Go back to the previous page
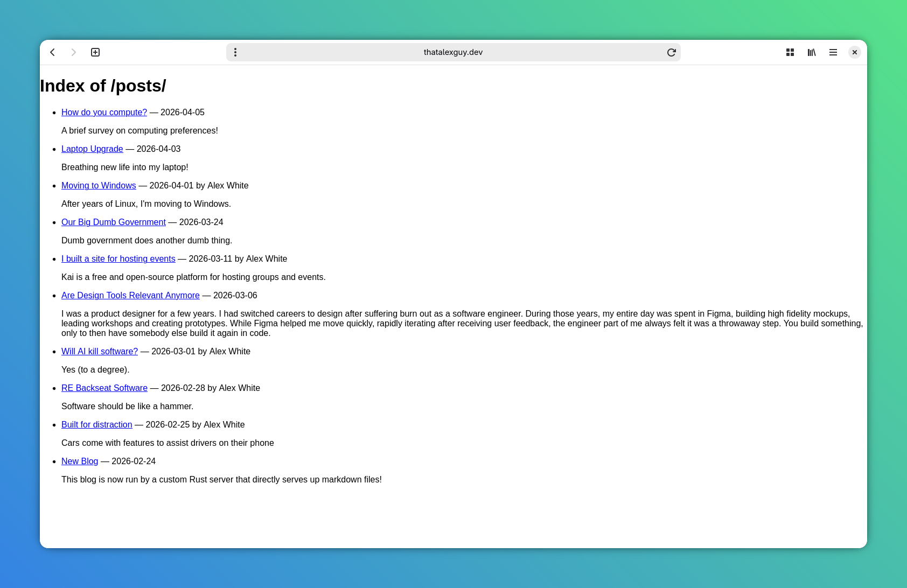 coord(52,52)
